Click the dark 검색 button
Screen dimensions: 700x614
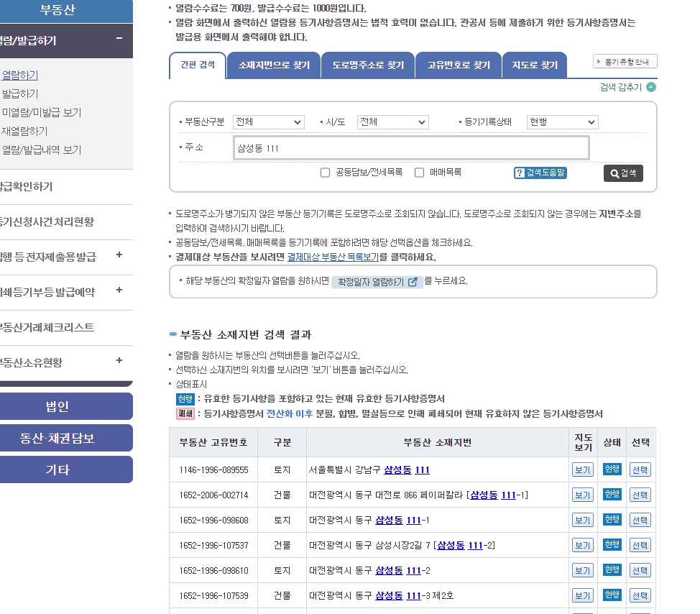(x=623, y=173)
